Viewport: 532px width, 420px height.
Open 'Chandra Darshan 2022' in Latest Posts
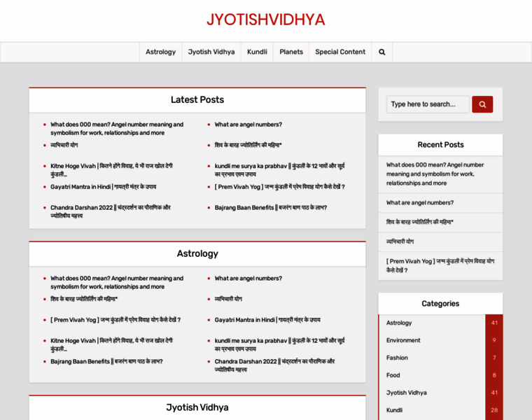(111, 211)
